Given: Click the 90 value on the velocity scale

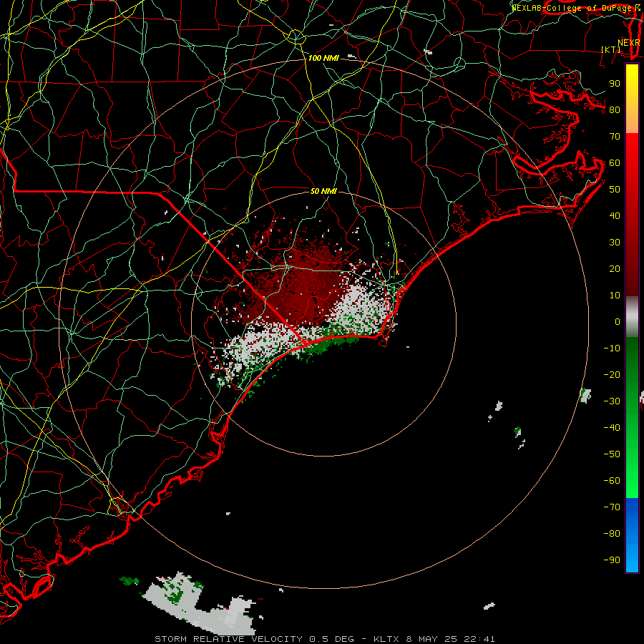Looking at the screenshot, I should point(615,84).
